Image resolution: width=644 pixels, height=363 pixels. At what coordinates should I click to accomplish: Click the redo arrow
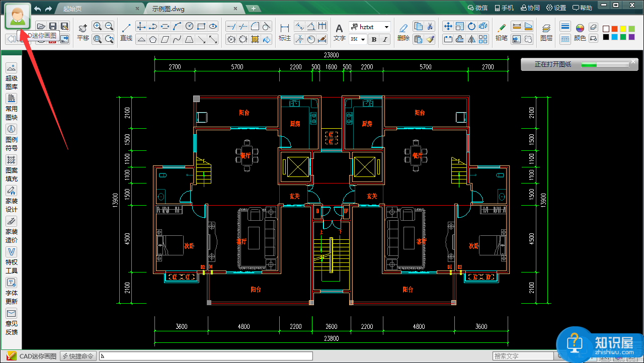(48, 9)
